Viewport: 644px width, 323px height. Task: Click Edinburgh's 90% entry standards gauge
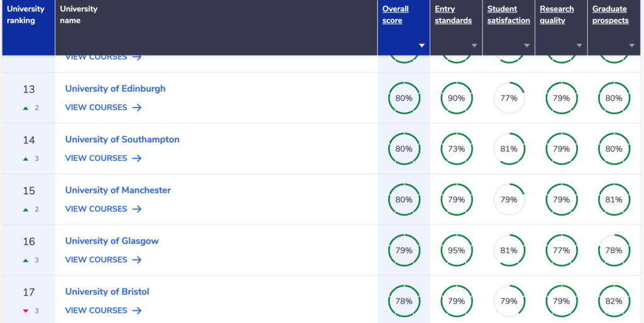(x=457, y=98)
